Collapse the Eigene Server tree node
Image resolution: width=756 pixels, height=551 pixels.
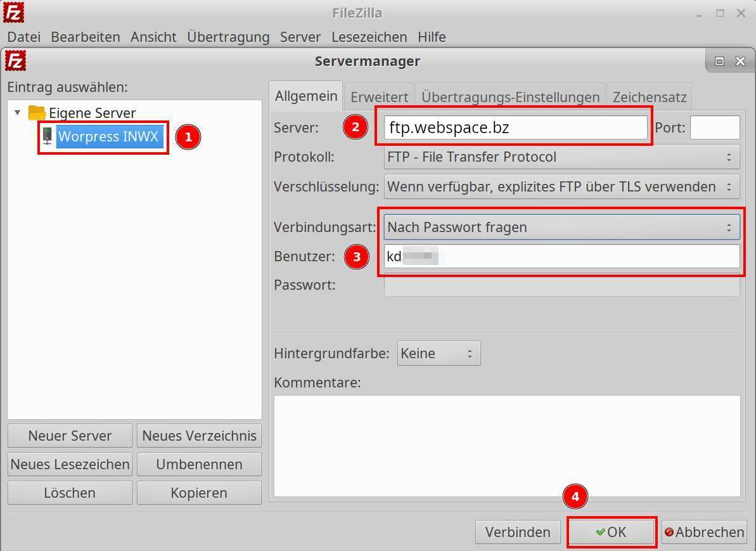click(17, 113)
